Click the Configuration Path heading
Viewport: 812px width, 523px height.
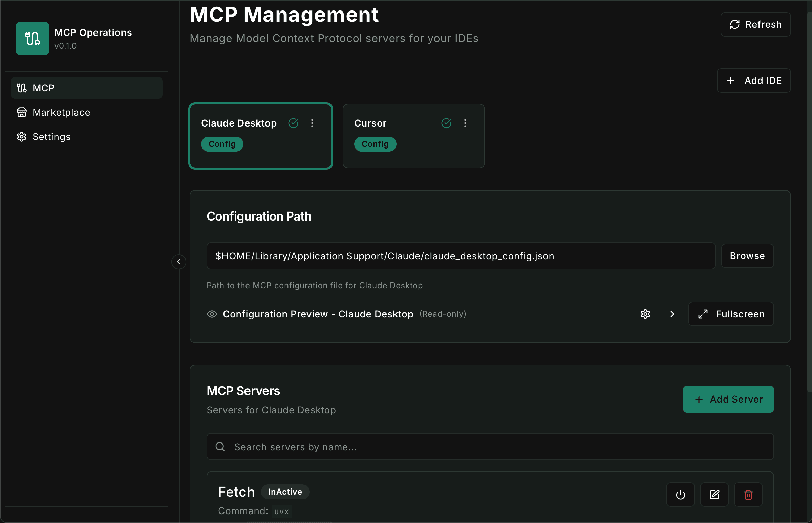259,216
